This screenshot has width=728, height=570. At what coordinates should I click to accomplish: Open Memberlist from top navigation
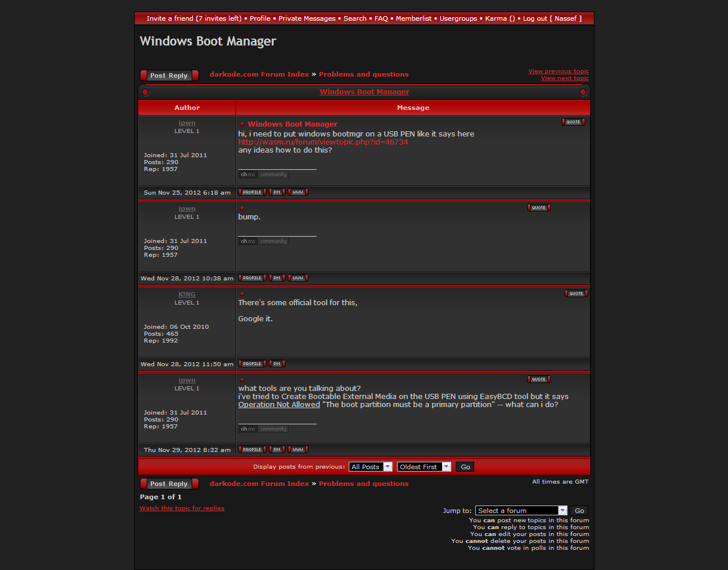pyautogui.click(x=413, y=18)
